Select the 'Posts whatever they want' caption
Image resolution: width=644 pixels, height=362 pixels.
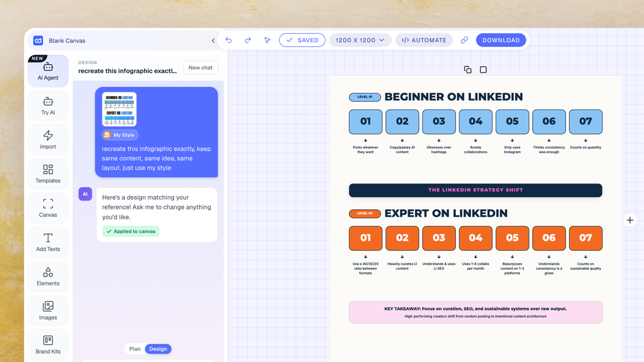pos(365,150)
